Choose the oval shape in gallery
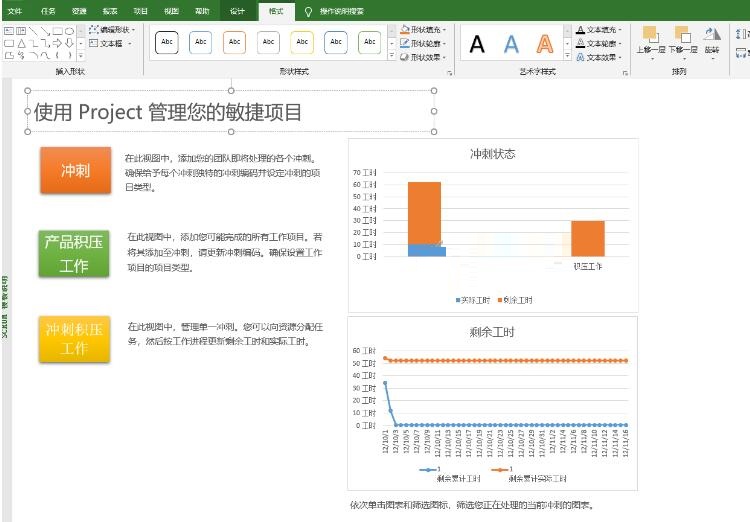 click(x=69, y=31)
